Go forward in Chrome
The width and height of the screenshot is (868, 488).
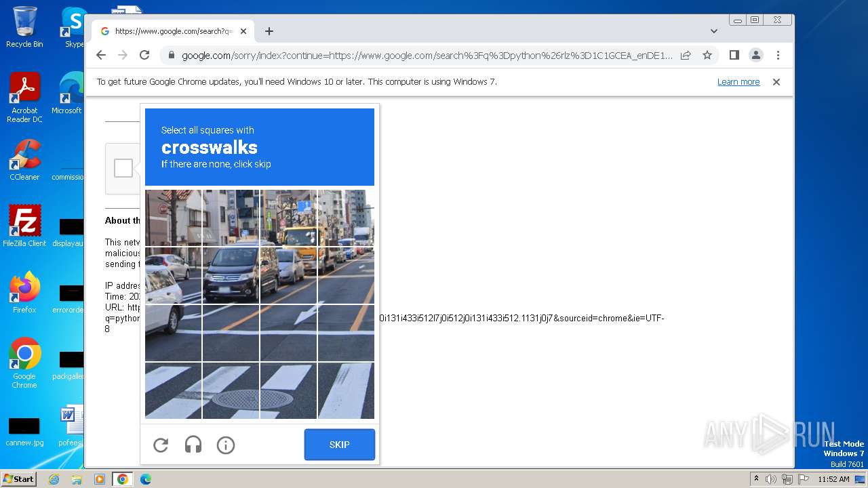click(x=123, y=55)
